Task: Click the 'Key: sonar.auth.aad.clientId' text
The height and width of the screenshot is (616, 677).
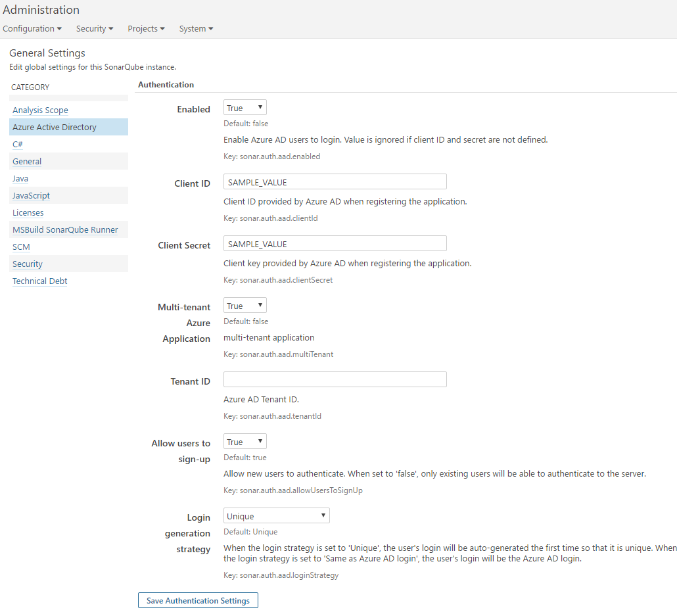Action: (x=271, y=218)
